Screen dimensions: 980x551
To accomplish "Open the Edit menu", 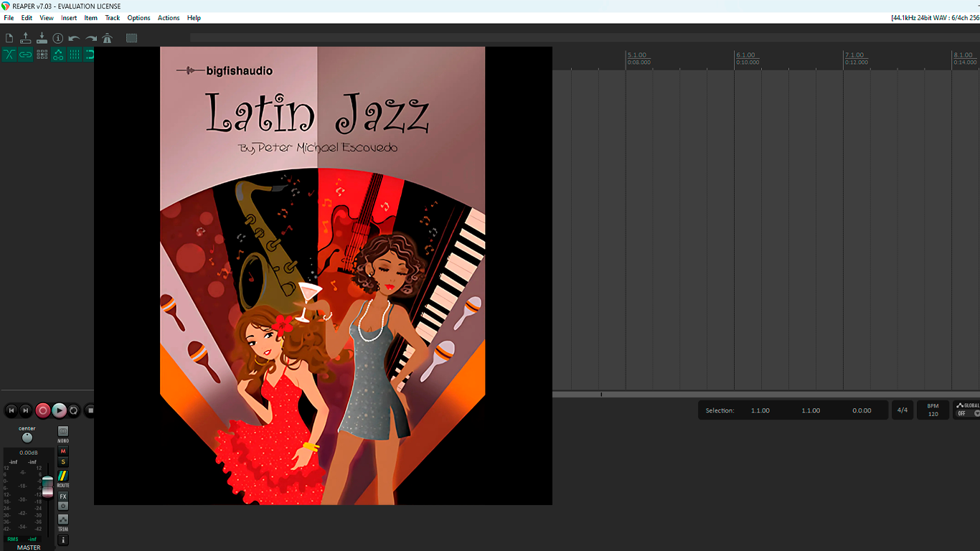I will point(27,18).
